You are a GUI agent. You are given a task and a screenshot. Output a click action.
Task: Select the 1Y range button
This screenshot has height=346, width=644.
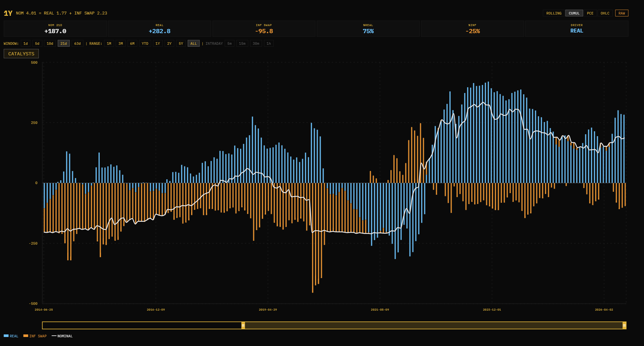[158, 43]
